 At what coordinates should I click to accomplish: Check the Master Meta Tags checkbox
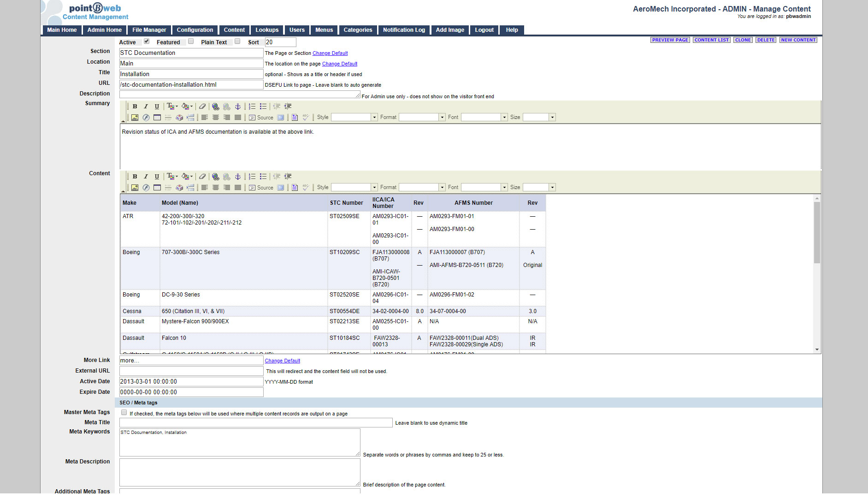(x=124, y=413)
